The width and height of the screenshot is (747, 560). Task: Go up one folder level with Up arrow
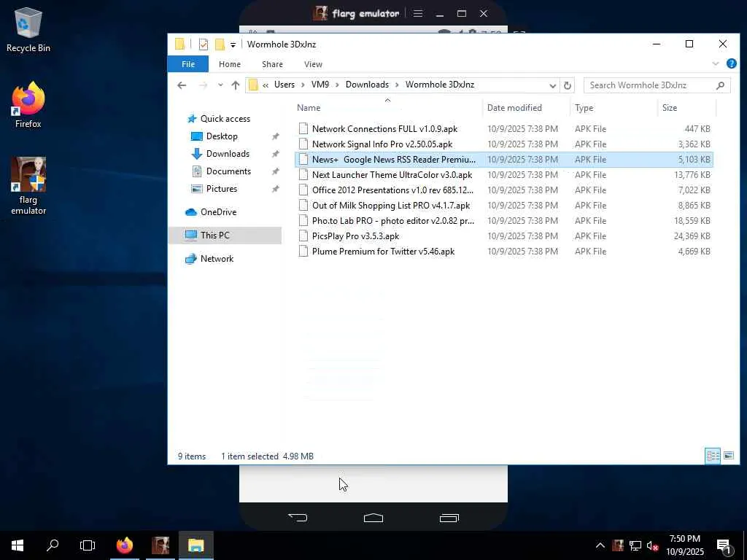[x=235, y=85]
